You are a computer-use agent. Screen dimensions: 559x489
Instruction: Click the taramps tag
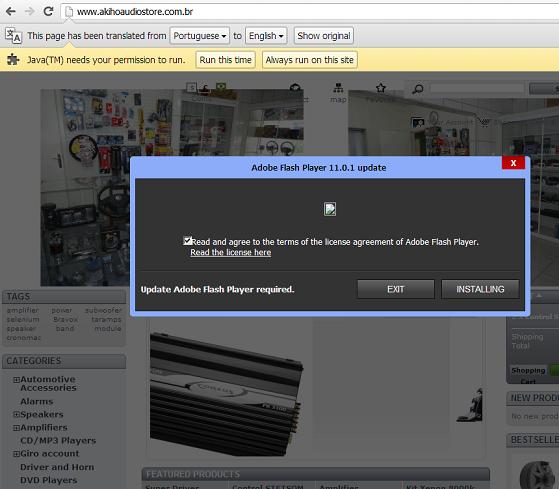click(106, 319)
